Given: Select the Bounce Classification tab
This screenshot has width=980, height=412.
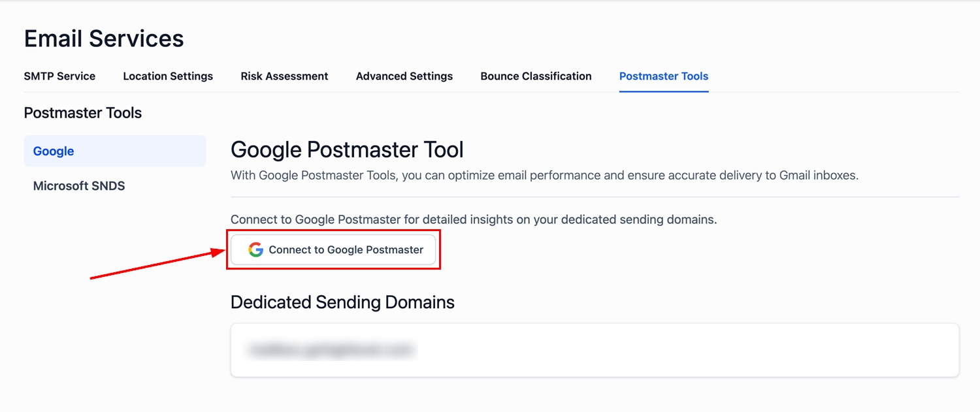Looking at the screenshot, I should pyautogui.click(x=536, y=76).
